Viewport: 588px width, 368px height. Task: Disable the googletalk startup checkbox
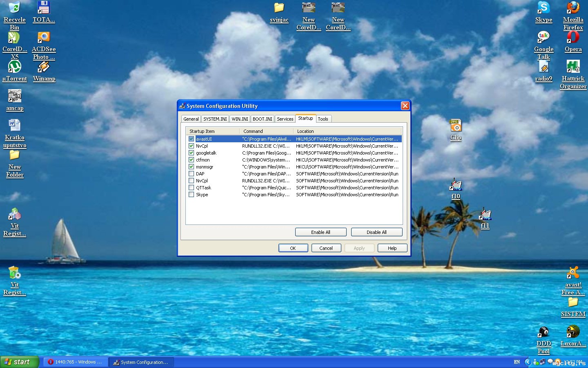click(191, 153)
